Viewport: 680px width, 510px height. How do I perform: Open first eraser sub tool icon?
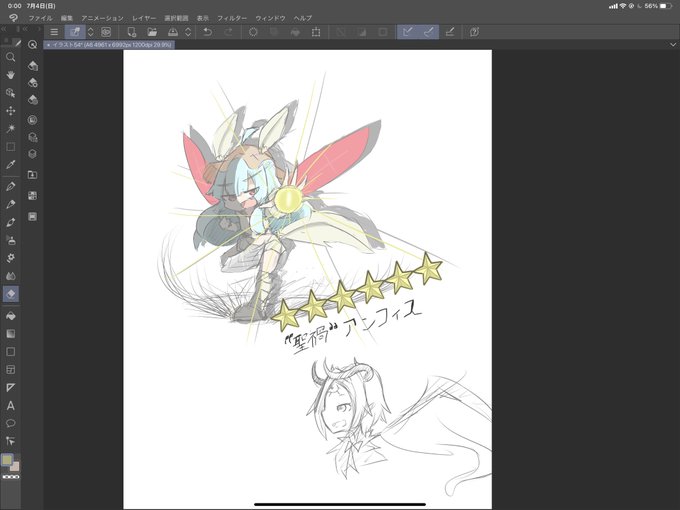pos(33,65)
